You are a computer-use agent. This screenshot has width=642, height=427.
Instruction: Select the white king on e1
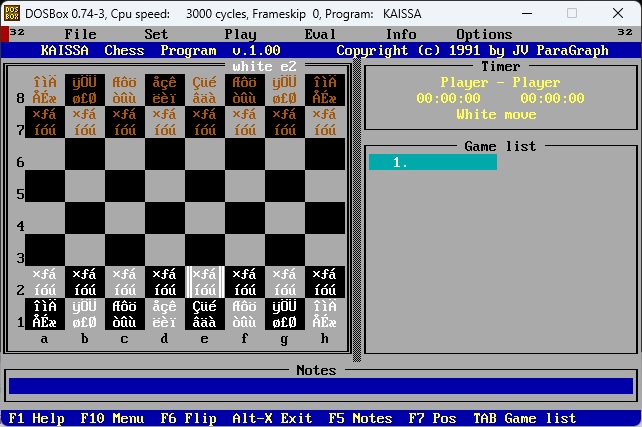(x=205, y=314)
